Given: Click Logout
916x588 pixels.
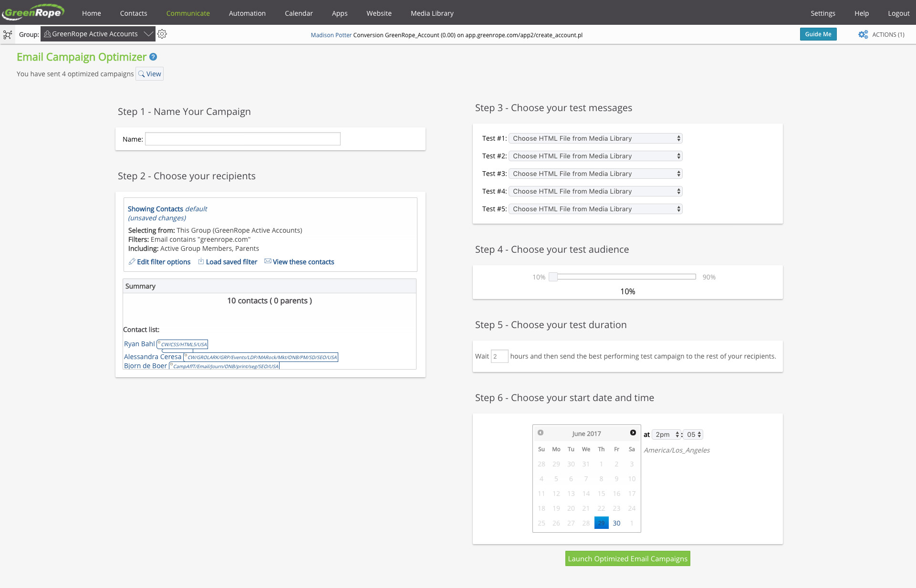Looking at the screenshot, I should click(899, 13).
